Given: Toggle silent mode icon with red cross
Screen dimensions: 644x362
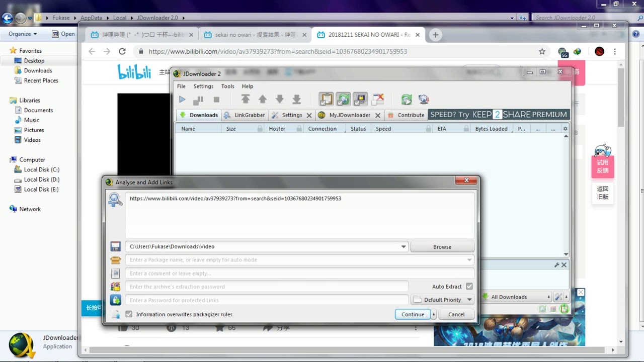Looking at the screenshot, I should (377, 99).
